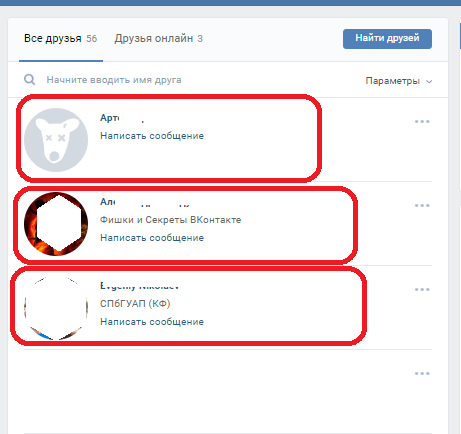Switch to Все друзья tab
This screenshot has width=461, height=434.
[x=61, y=39]
